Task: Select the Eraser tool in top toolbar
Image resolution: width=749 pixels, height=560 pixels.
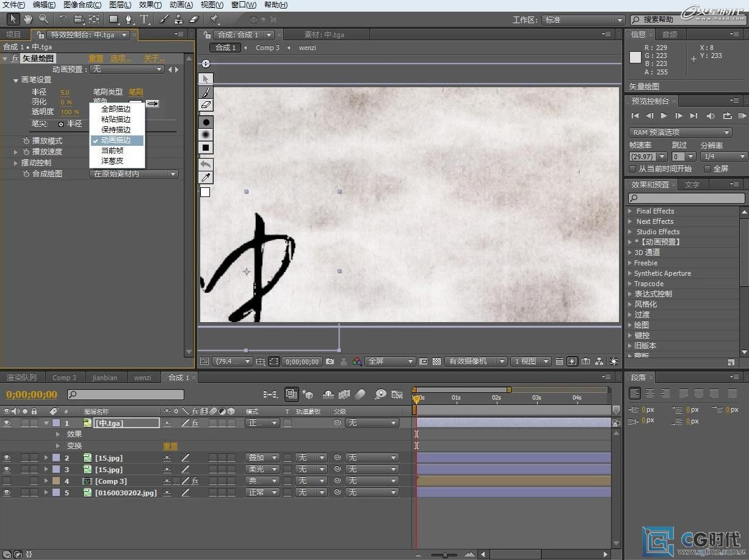Action: tap(194, 20)
